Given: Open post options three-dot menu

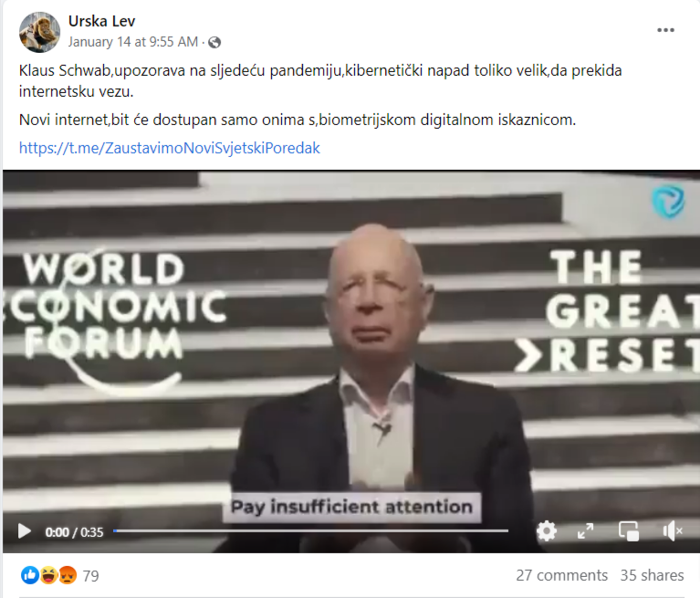Looking at the screenshot, I should pos(665,30).
